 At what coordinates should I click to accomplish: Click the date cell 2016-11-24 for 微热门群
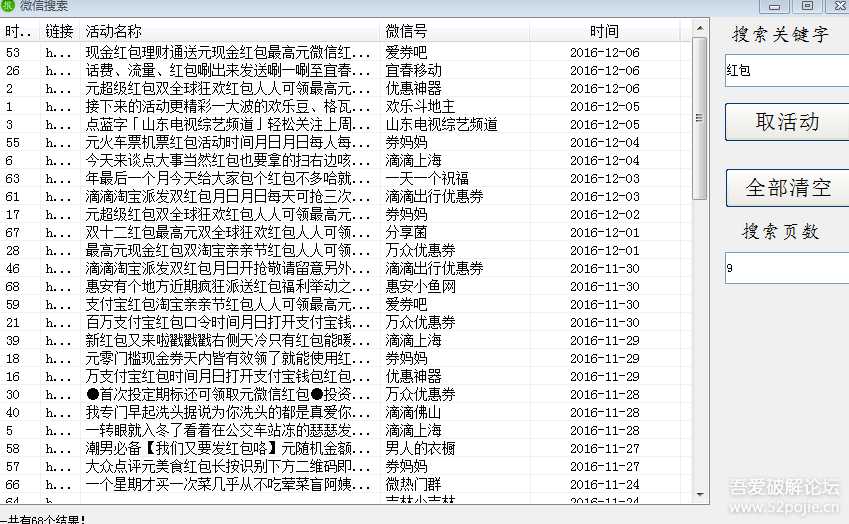click(x=605, y=484)
